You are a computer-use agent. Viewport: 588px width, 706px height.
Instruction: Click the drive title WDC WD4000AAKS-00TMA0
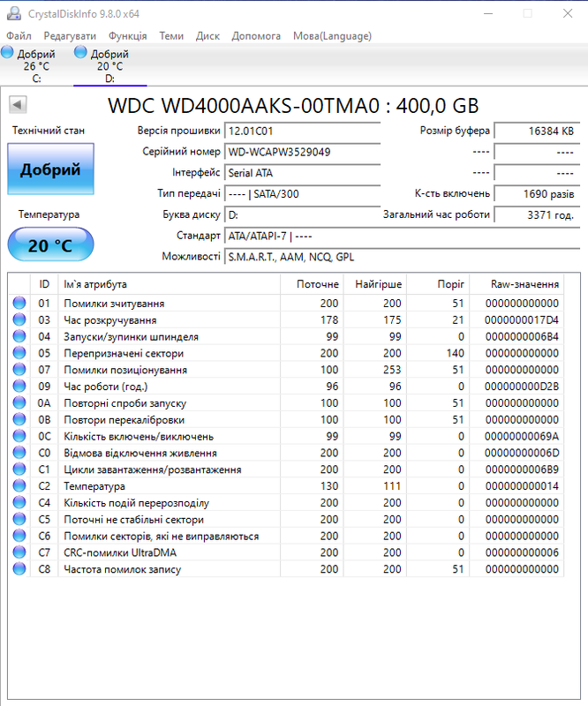tap(244, 106)
